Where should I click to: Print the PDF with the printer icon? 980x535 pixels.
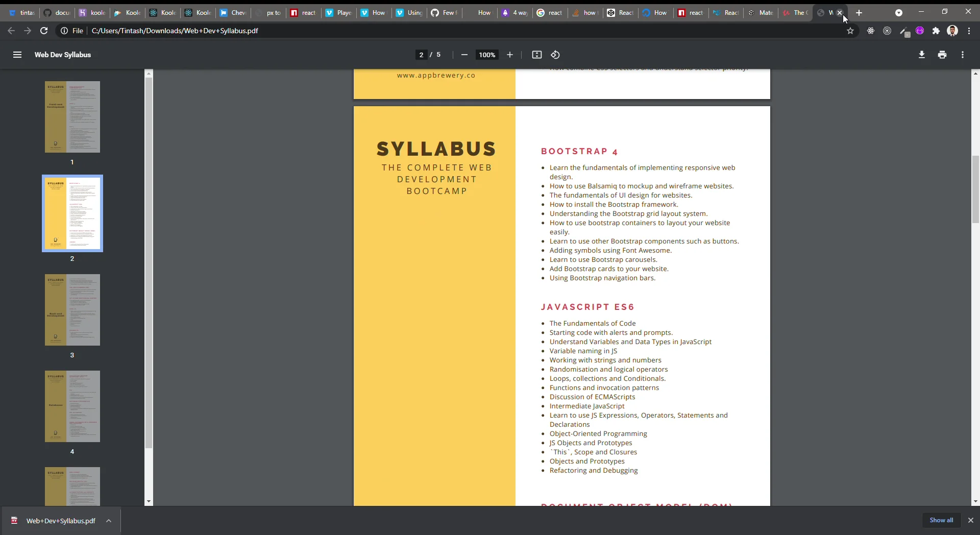942,55
